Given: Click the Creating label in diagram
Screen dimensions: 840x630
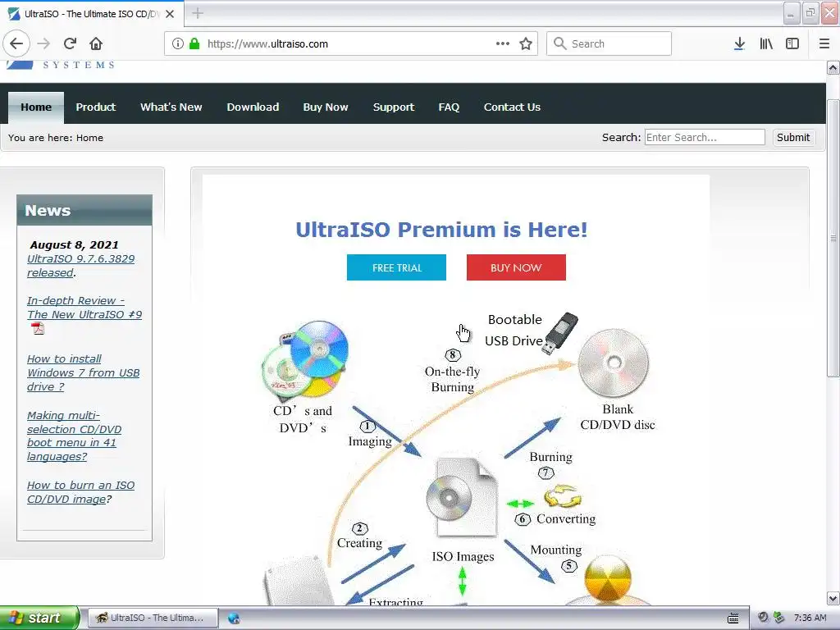Looking at the screenshot, I should [359, 543].
